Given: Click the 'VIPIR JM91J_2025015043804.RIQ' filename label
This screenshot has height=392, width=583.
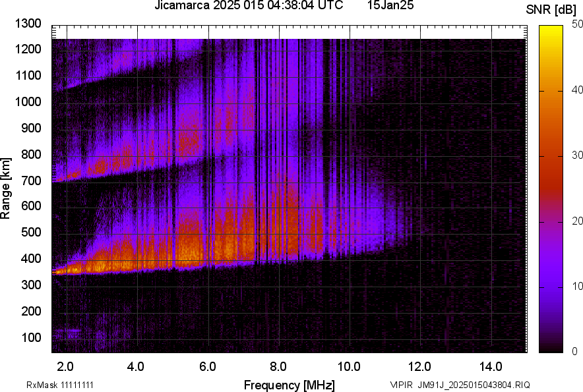Looking at the screenshot, I should pyautogui.click(x=460, y=385).
